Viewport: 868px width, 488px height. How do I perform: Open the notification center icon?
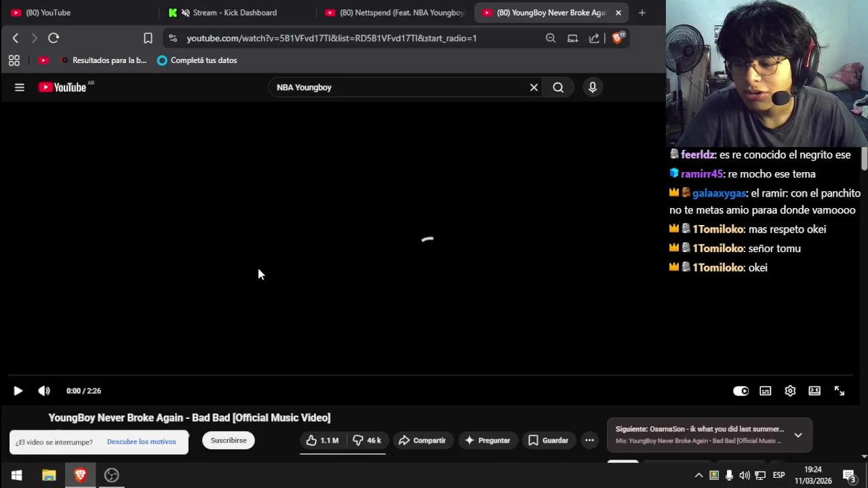coord(849,475)
